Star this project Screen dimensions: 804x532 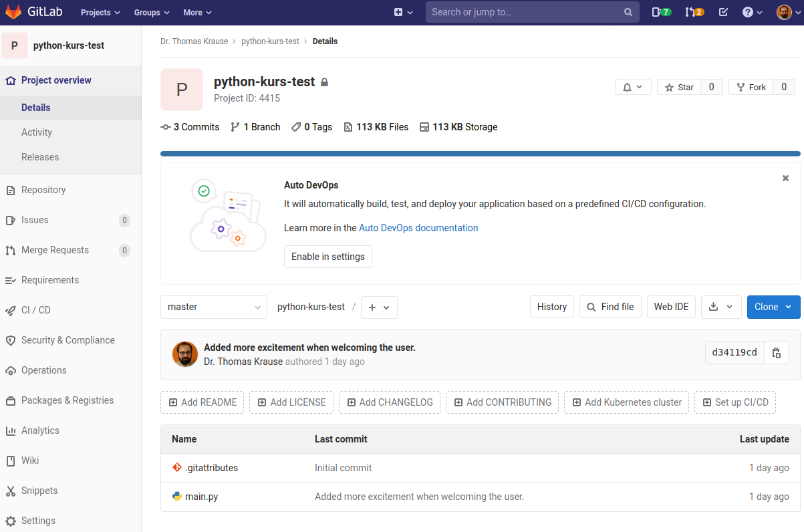coord(679,87)
